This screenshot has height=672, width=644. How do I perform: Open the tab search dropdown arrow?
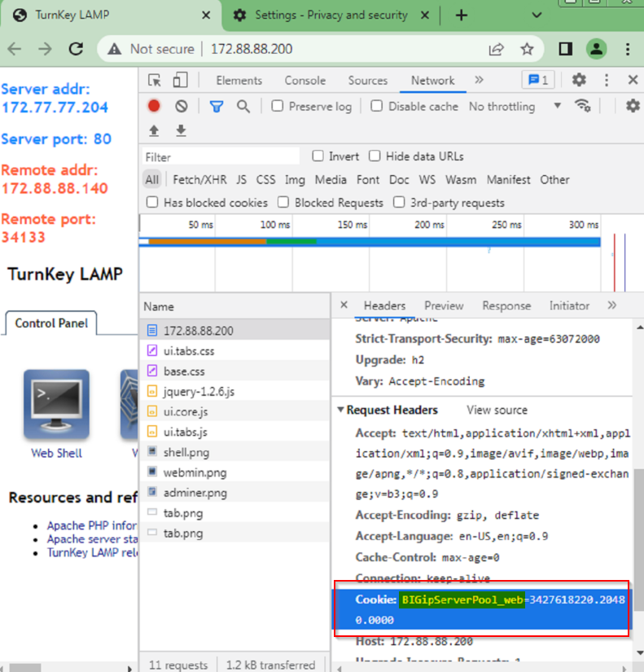537,15
